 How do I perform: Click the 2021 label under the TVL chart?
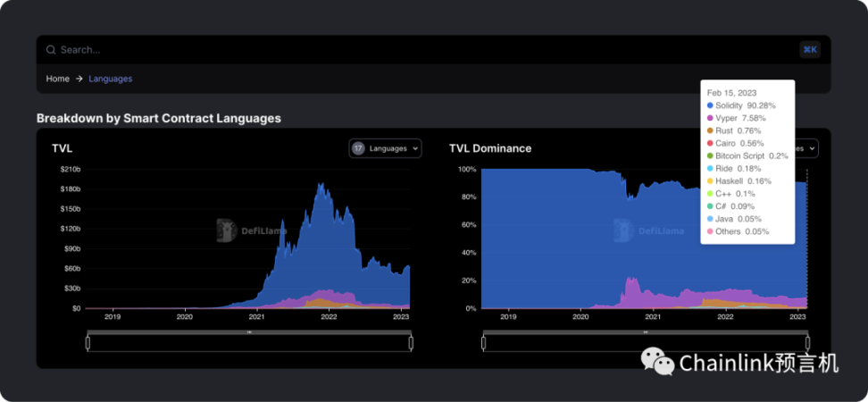click(256, 317)
